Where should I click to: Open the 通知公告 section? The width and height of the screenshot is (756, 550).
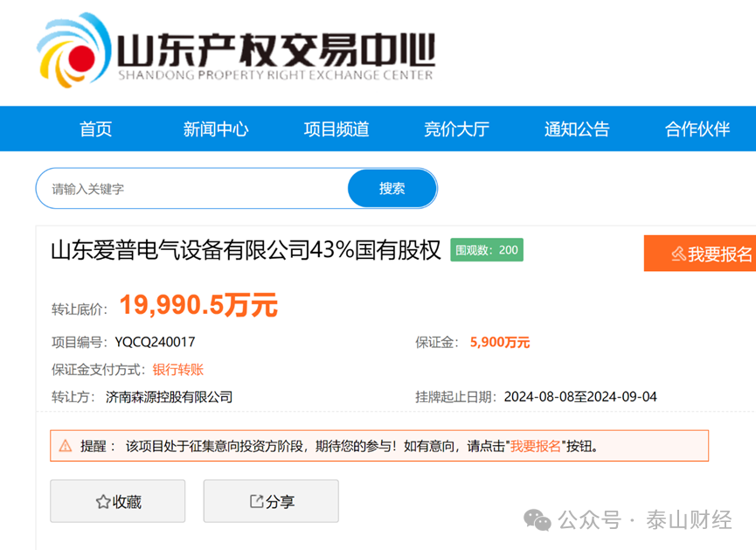tap(578, 129)
